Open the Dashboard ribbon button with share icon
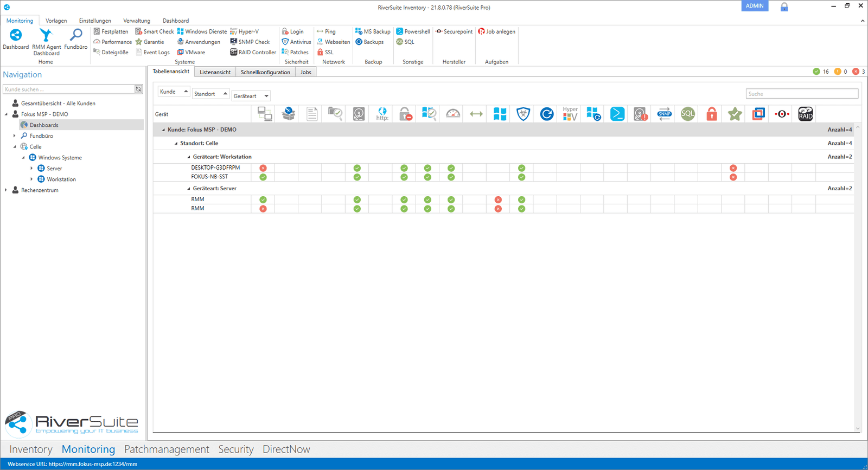This screenshot has height=470, width=868. point(16,40)
